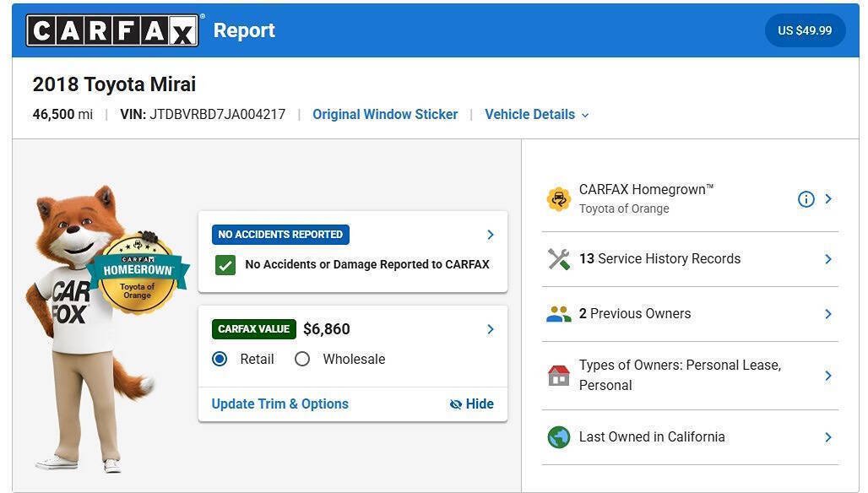Select the Wholesale value radio button
868x493 pixels.
[x=302, y=359]
